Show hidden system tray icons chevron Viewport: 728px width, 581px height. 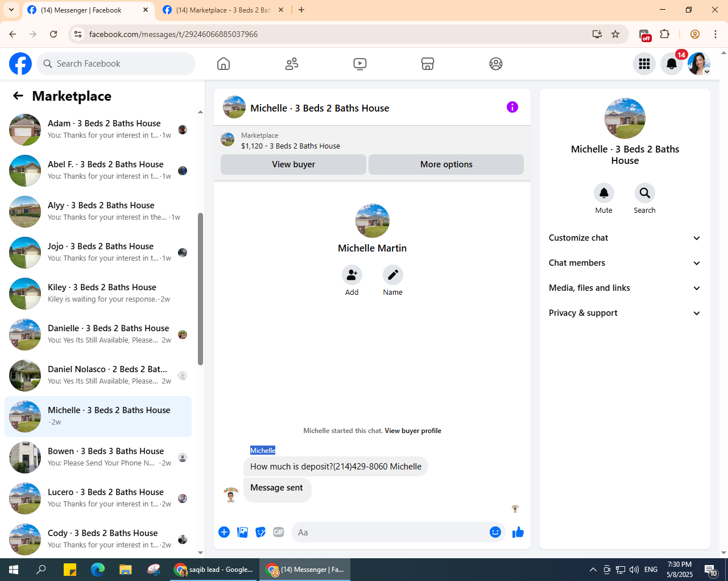593,570
